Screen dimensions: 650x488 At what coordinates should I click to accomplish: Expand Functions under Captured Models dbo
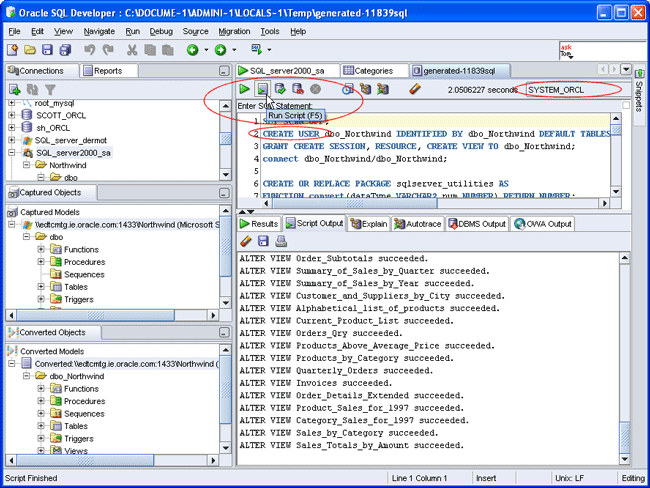pos(41,249)
